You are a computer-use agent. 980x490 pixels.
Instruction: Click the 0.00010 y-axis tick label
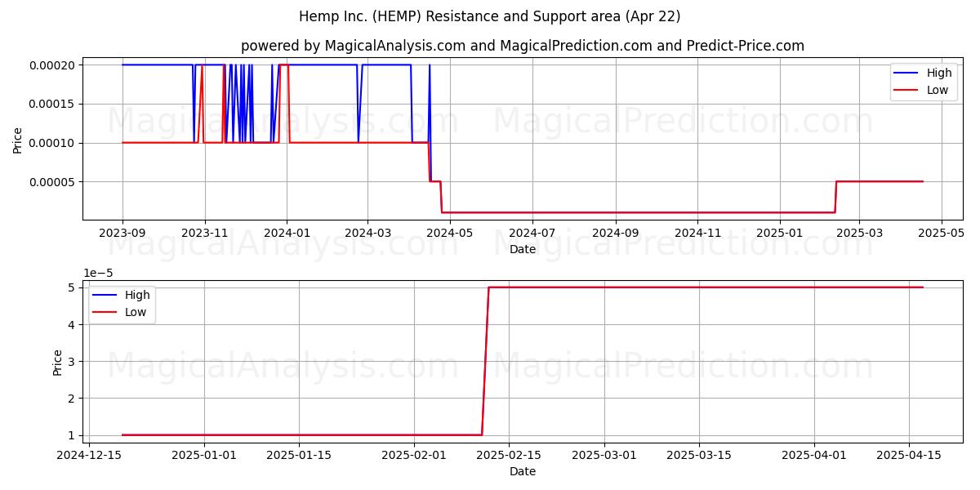point(53,143)
